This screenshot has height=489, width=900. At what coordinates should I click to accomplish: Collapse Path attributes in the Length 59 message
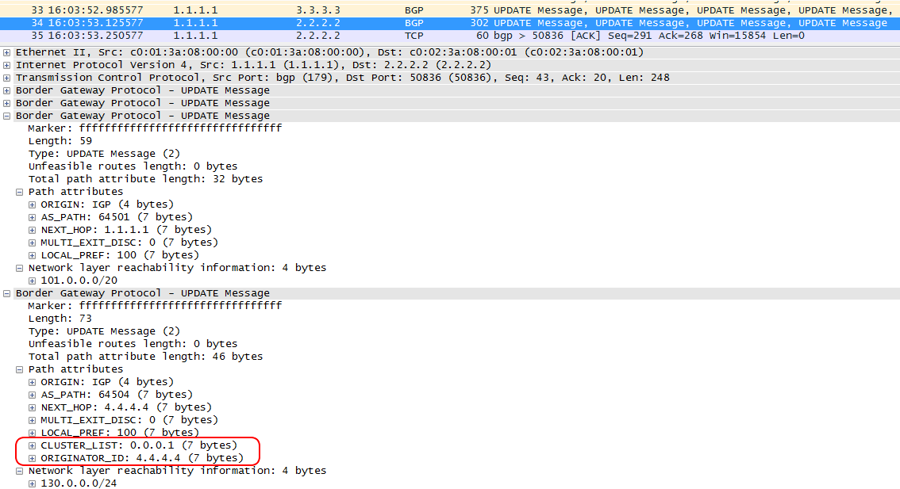tap(20, 192)
